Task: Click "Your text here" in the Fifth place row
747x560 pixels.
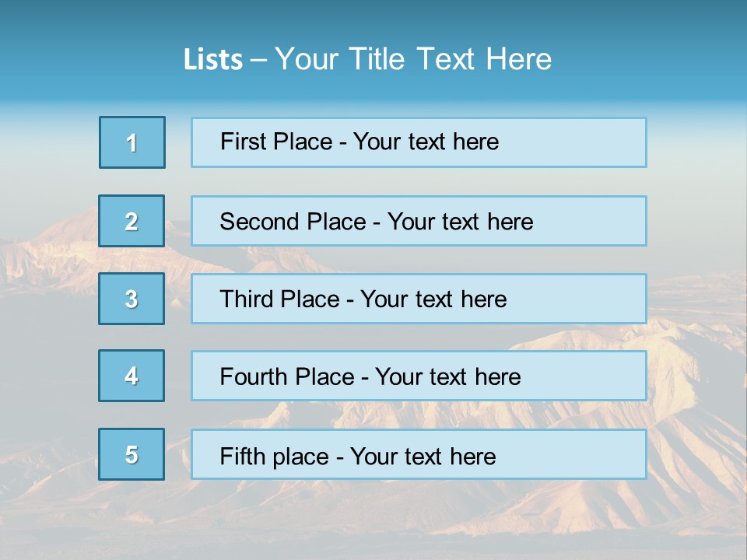Action: pos(423,456)
